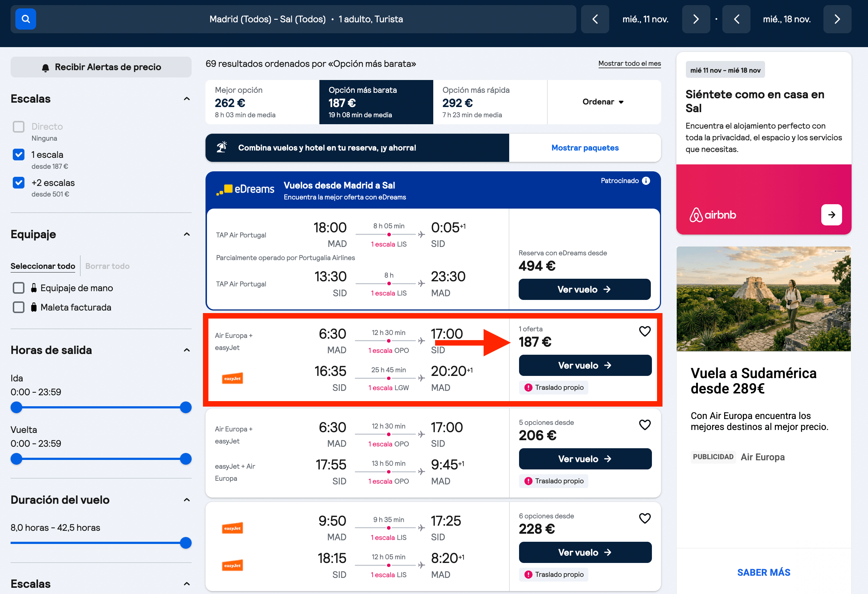Toggle the Directo checkbox

point(19,127)
